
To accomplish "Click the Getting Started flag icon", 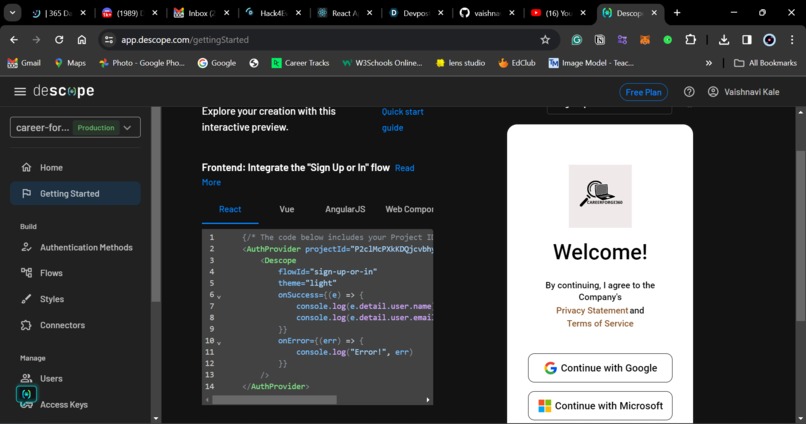I will click(26, 194).
